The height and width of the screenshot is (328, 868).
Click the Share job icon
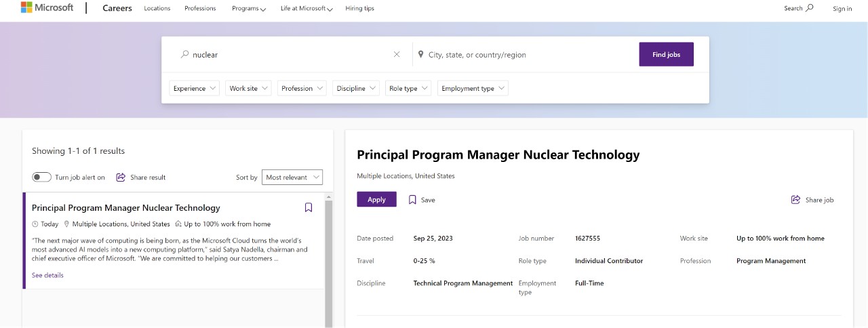coord(795,200)
